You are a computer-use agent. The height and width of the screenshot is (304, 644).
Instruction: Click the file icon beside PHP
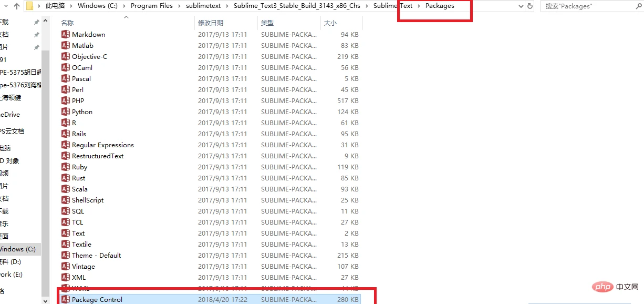point(66,100)
